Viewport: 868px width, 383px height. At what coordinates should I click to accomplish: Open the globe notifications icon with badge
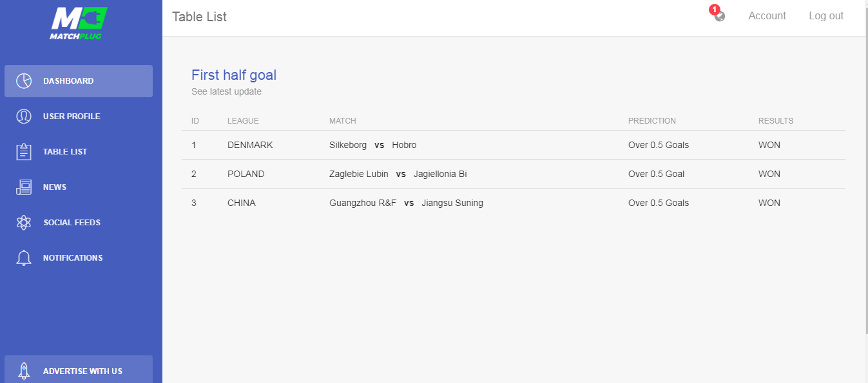coord(719,16)
